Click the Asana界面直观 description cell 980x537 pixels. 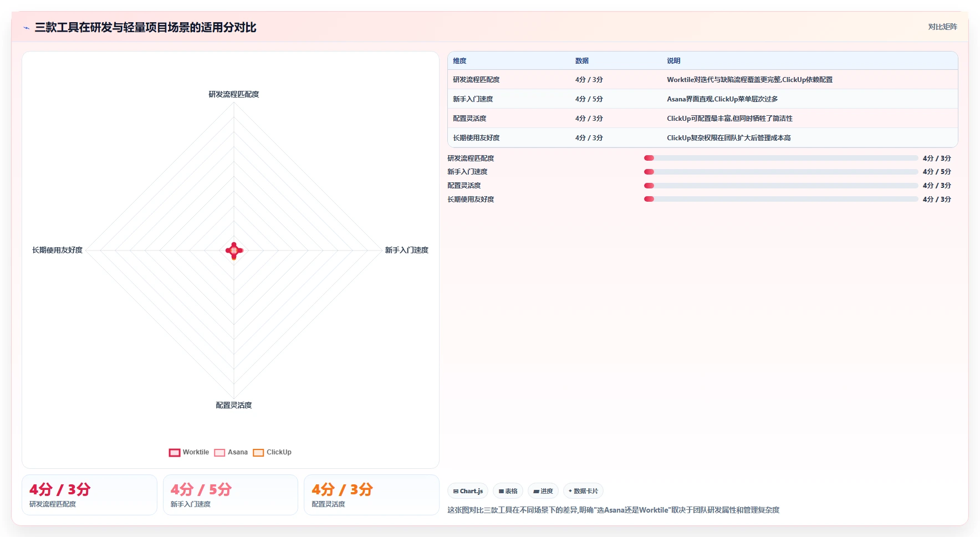722,99
